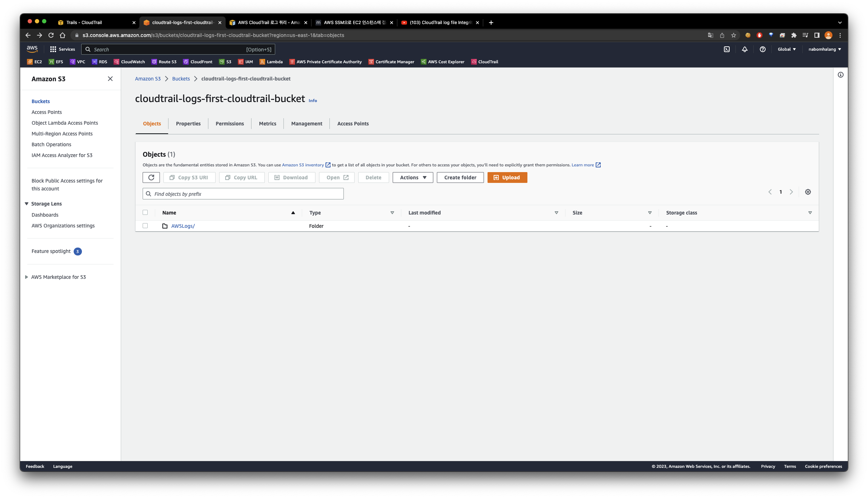Image resolution: width=868 pixels, height=498 pixels.
Task: Refresh the objects list
Action: point(151,177)
